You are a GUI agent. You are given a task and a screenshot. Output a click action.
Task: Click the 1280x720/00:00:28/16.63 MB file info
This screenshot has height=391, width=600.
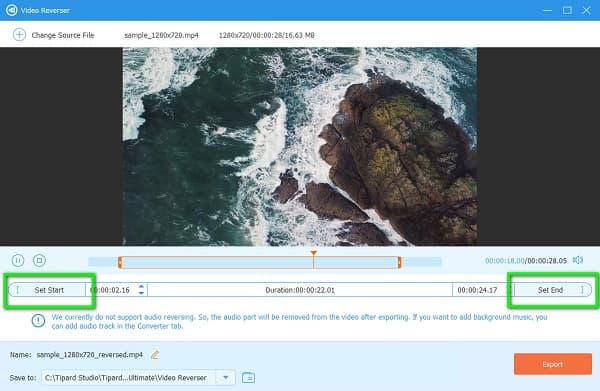tap(266, 35)
